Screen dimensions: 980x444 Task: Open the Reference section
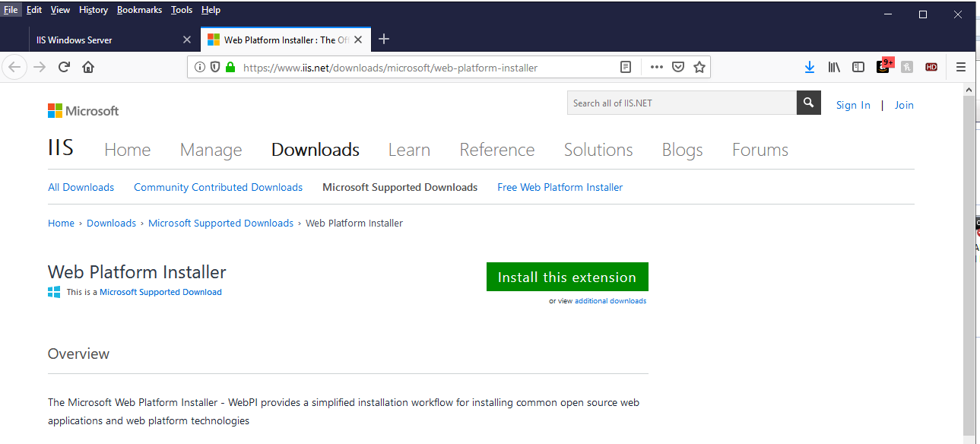(497, 150)
